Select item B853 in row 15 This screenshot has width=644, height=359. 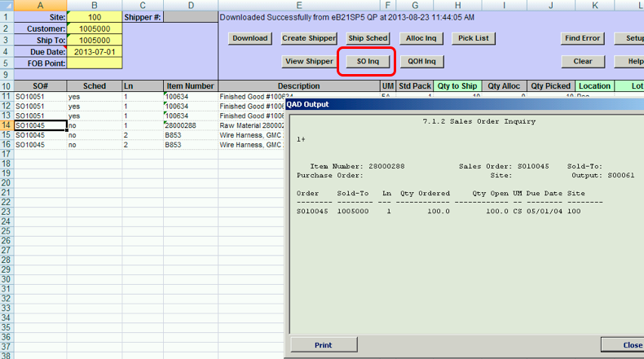[x=191, y=135]
